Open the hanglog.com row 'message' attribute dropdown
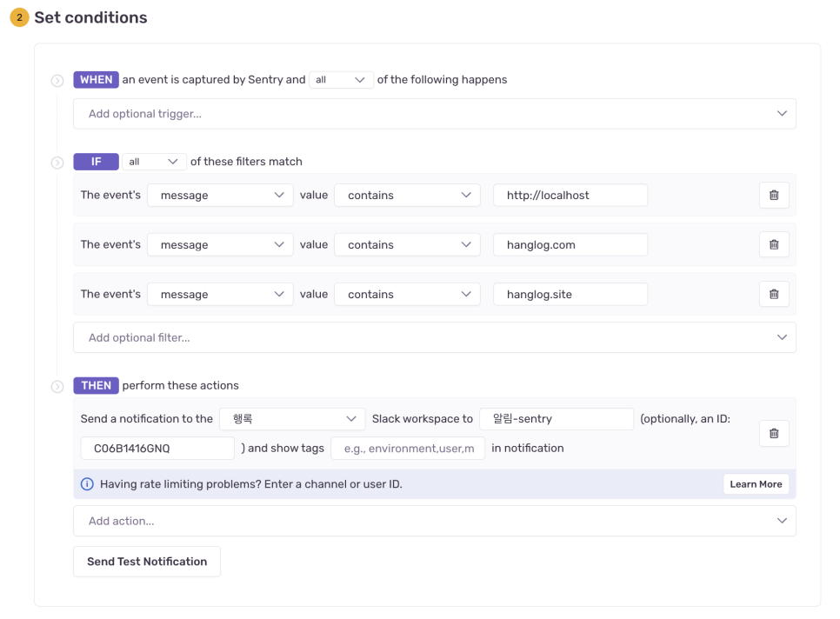840x619 pixels. click(220, 244)
